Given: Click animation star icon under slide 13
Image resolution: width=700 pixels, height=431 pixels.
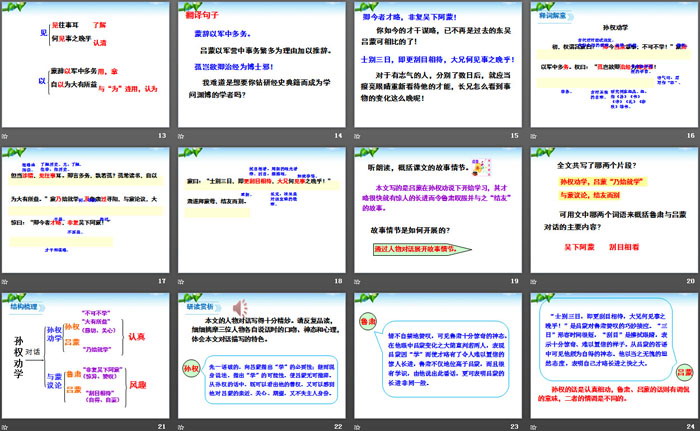Looking at the screenshot, I should click(x=5, y=136).
